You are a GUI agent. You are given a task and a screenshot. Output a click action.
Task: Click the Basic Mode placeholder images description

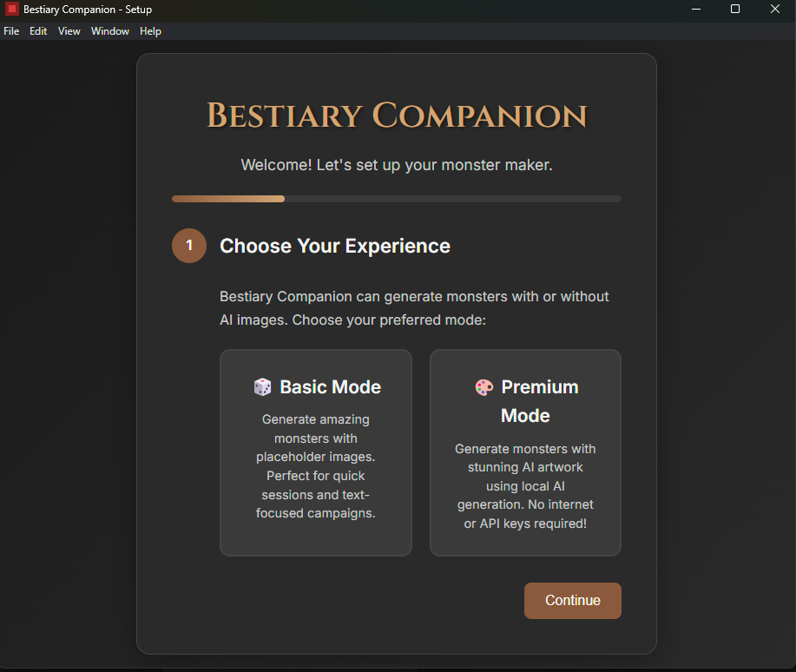point(316,466)
